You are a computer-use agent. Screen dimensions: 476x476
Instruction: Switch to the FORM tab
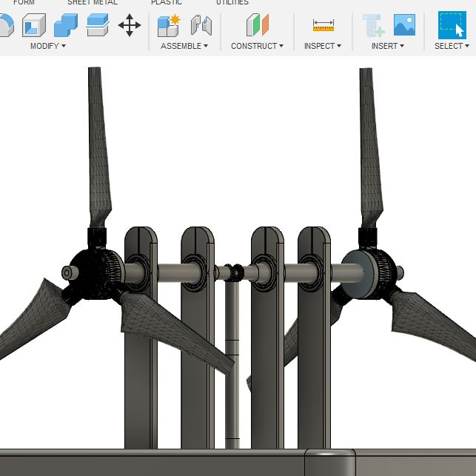coord(24,2)
